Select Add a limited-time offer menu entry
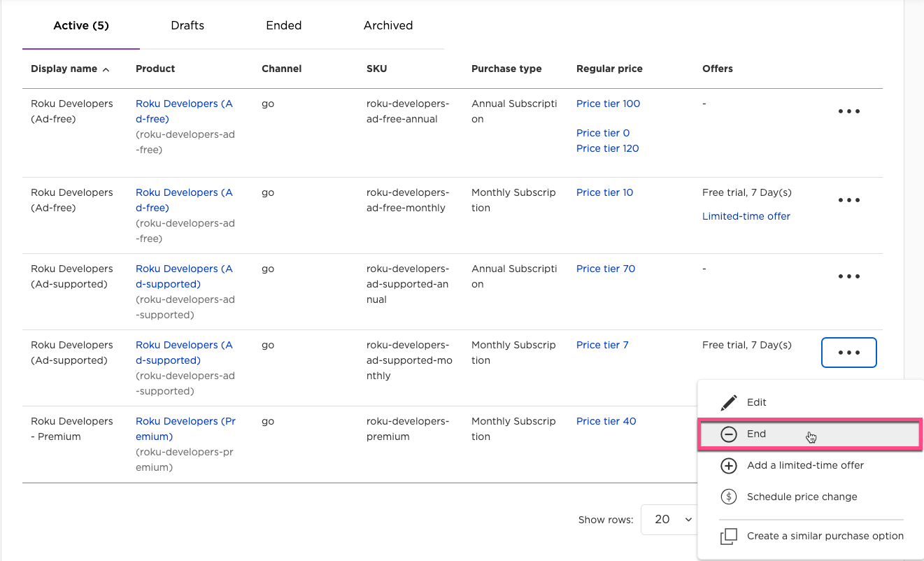This screenshot has width=924, height=561. click(805, 466)
